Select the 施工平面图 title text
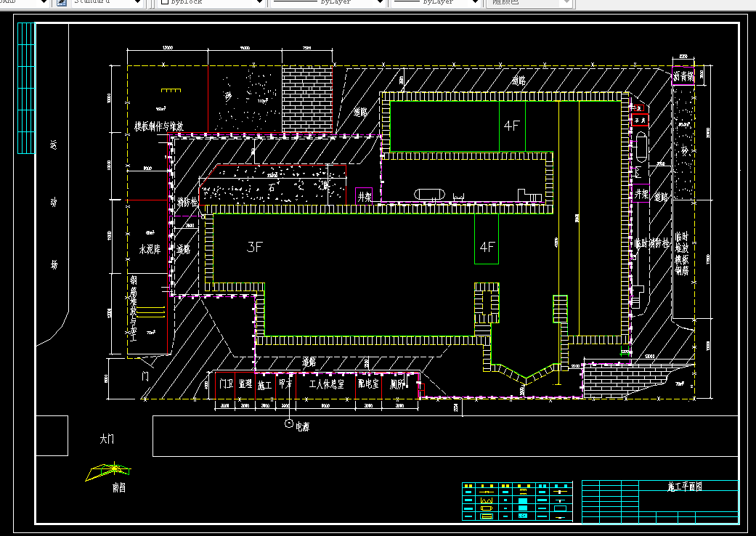This screenshot has height=536, width=756. click(685, 487)
